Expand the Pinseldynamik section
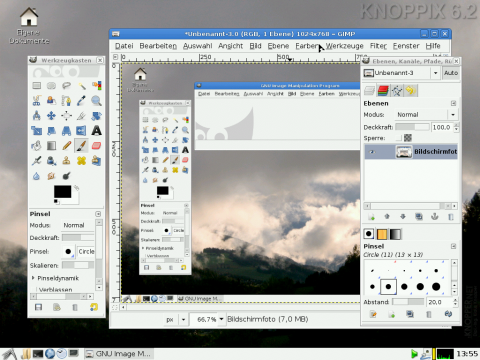This screenshot has height=360, width=480. tap(33, 278)
